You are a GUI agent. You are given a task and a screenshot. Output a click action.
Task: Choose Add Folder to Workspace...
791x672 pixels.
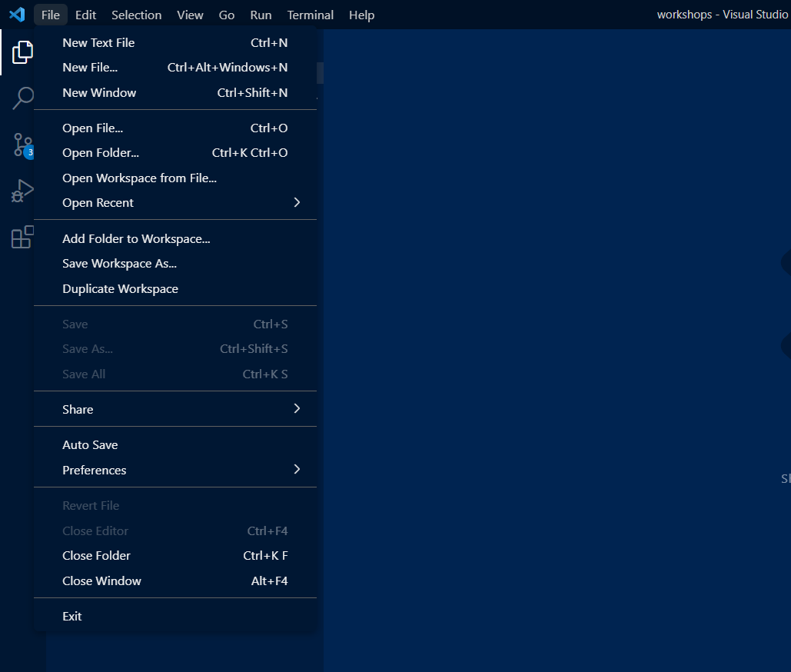coord(136,239)
